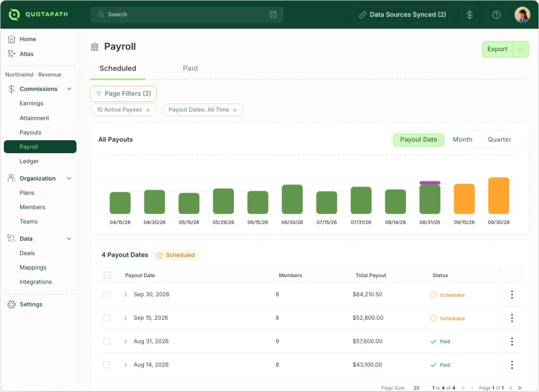Sort by the Total Payout column header
This screenshot has width=539, height=392.
pos(371,276)
